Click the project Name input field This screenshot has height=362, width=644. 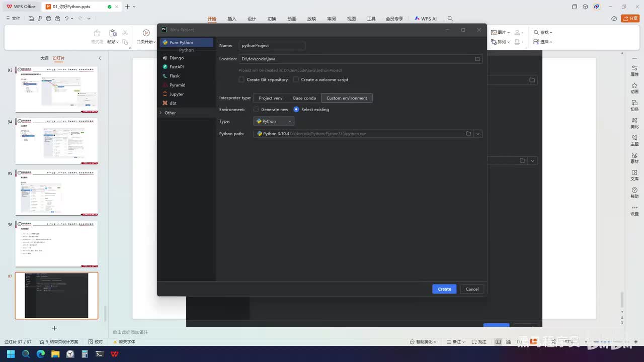[272, 45]
